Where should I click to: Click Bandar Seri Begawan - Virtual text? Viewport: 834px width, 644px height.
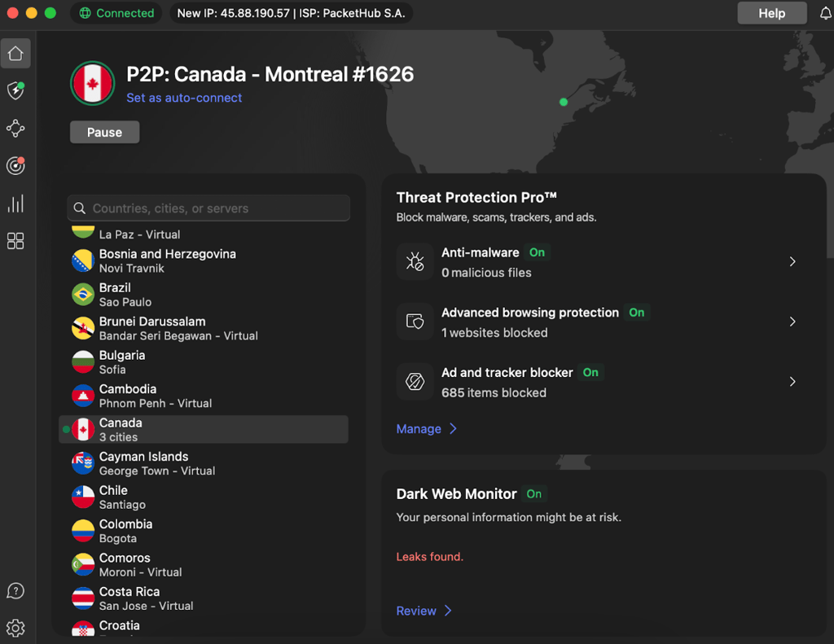(x=178, y=335)
